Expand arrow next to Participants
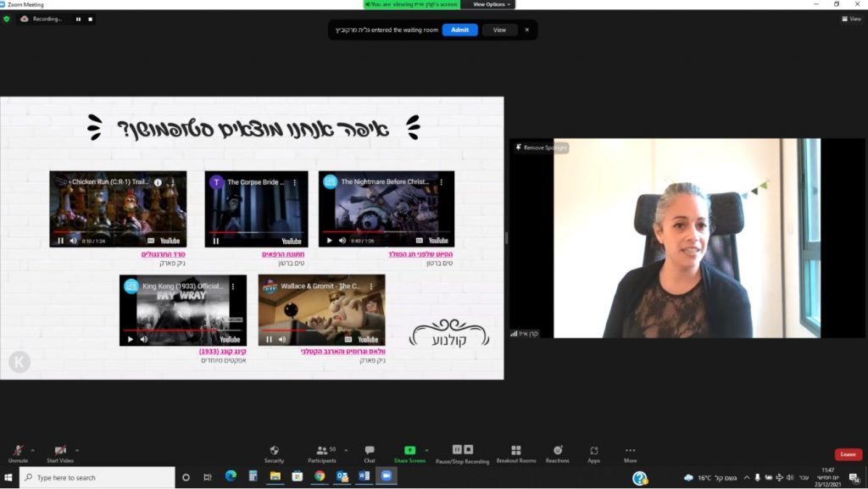 pyautogui.click(x=346, y=450)
